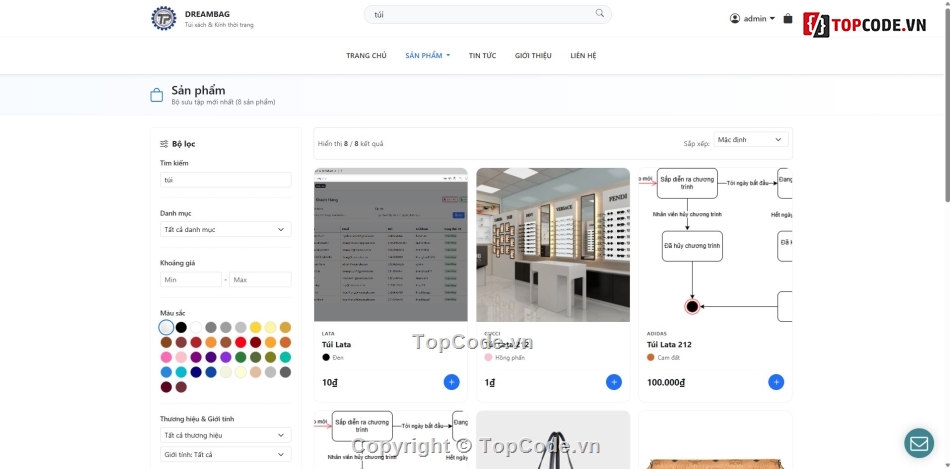This screenshot has height=469, width=950.
Task: Select the hot pink color filter swatch
Action: [x=166, y=357]
